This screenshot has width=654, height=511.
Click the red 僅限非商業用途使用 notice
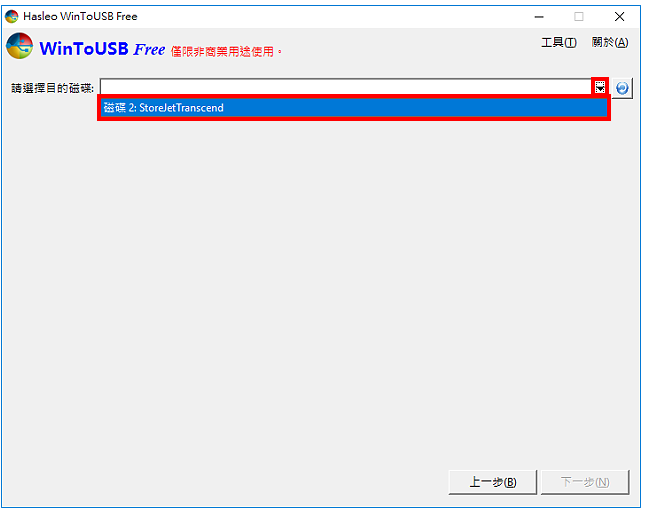(x=226, y=52)
